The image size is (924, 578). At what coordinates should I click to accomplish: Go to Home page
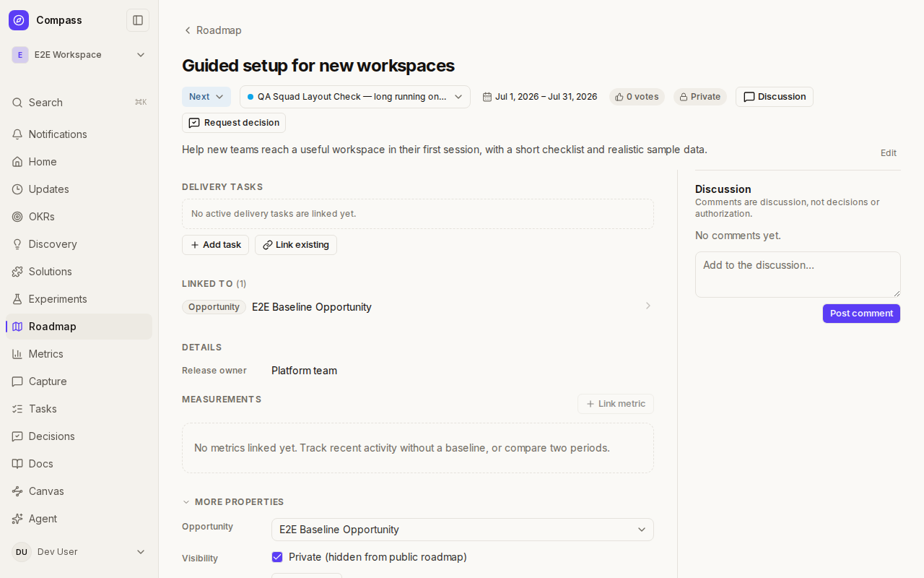click(79, 162)
